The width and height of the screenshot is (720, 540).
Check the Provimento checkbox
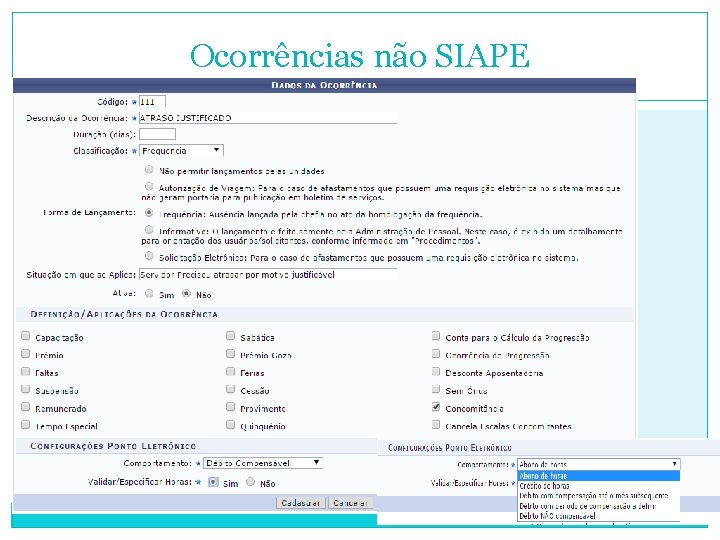coord(231,407)
